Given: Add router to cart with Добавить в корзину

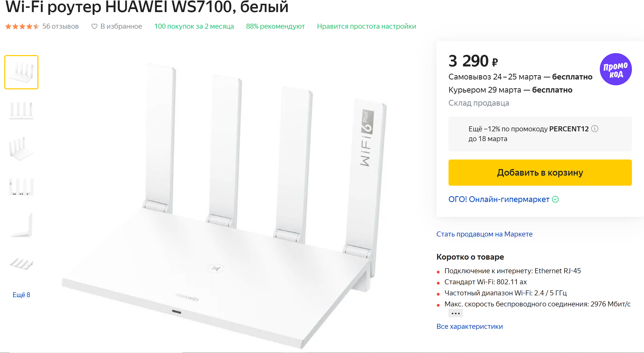Looking at the screenshot, I should (540, 173).
